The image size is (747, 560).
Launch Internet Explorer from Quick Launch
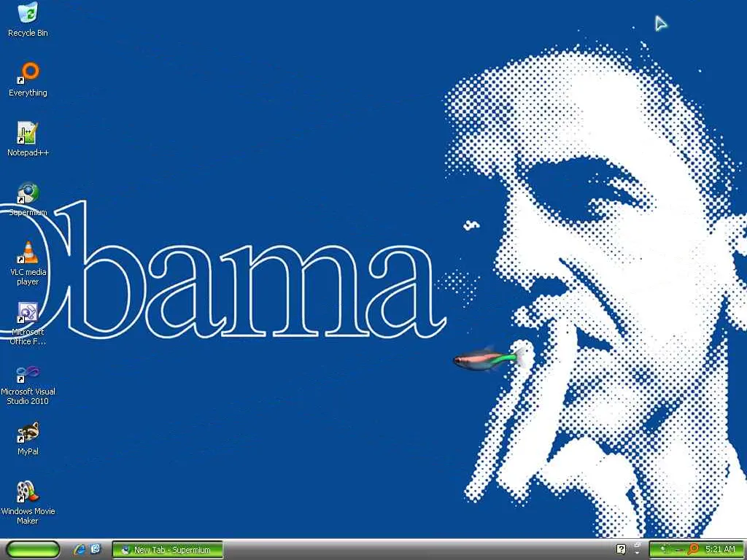point(80,549)
